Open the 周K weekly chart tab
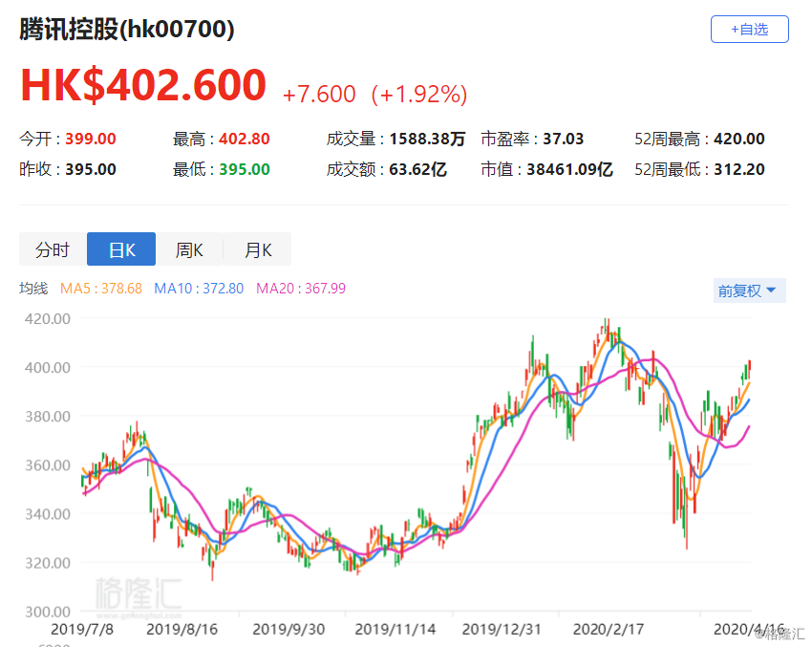Screen dimensions: 812x647 coord(189,249)
